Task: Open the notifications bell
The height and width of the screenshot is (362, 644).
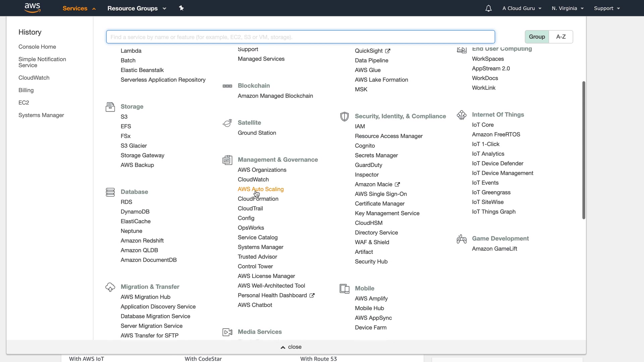Action: (488, 8)
